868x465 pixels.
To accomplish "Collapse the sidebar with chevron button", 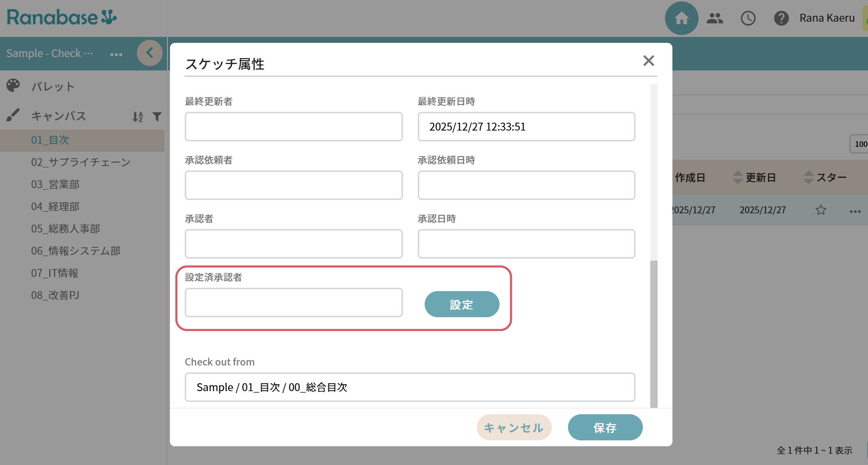I will pos(149,53).
